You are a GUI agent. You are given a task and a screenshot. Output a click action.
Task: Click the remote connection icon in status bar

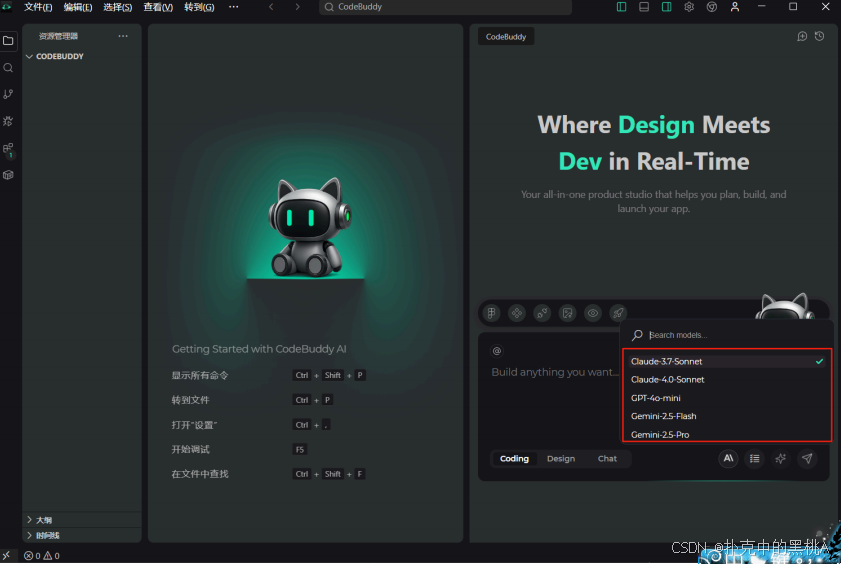tap(6, 556)
